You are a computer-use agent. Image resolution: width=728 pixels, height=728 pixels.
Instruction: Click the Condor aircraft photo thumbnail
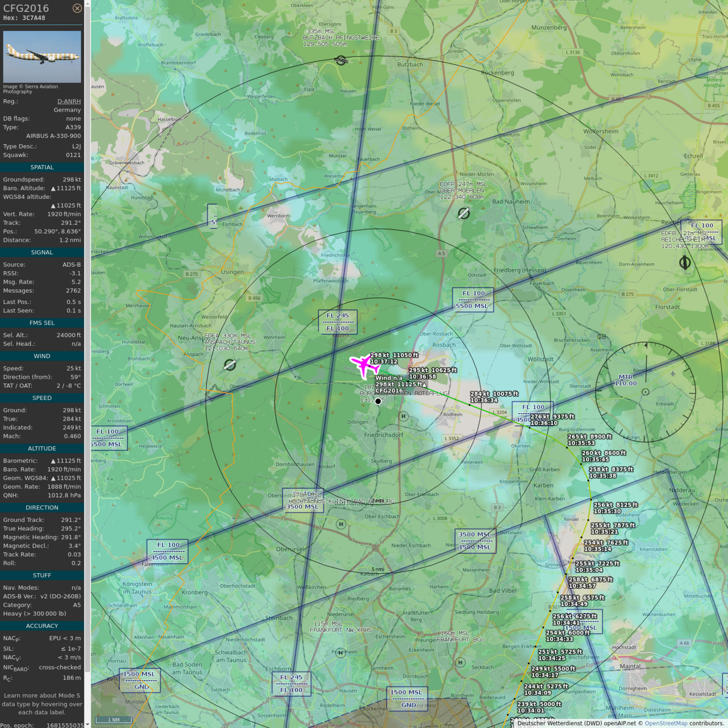[42, 57]
